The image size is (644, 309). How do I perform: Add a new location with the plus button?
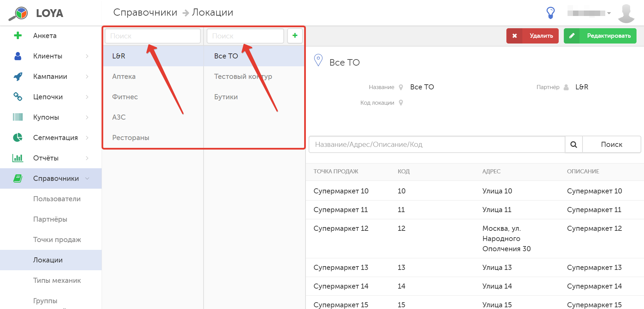(295, 36)
